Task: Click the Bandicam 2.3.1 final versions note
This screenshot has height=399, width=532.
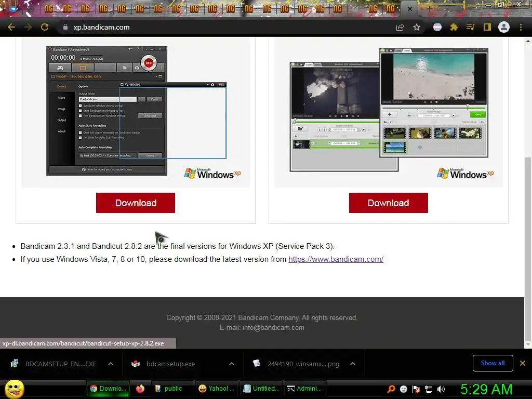Action: pos(178,246)
